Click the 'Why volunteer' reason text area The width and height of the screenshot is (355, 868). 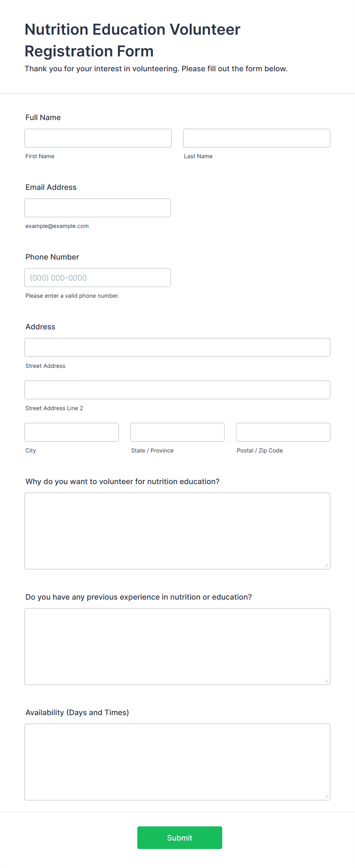[177, 531]
